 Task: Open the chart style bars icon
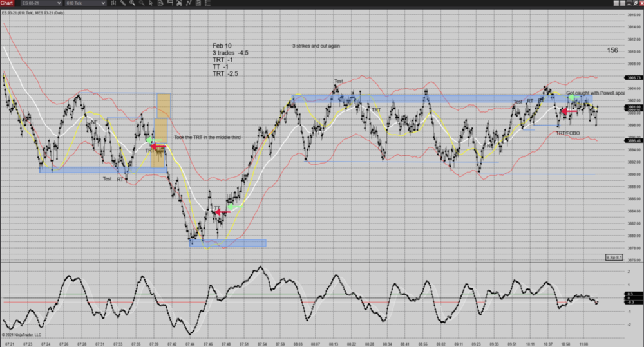coord(114,3)
